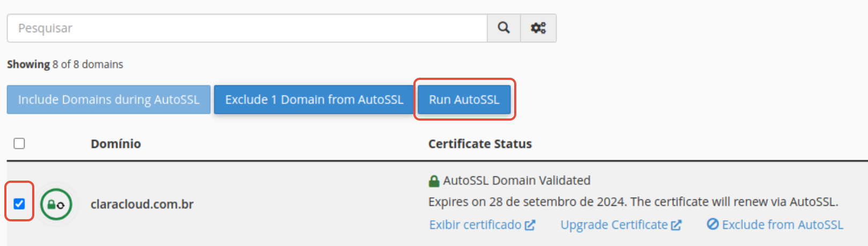Click the magnifying glass search button

point(503,28)
